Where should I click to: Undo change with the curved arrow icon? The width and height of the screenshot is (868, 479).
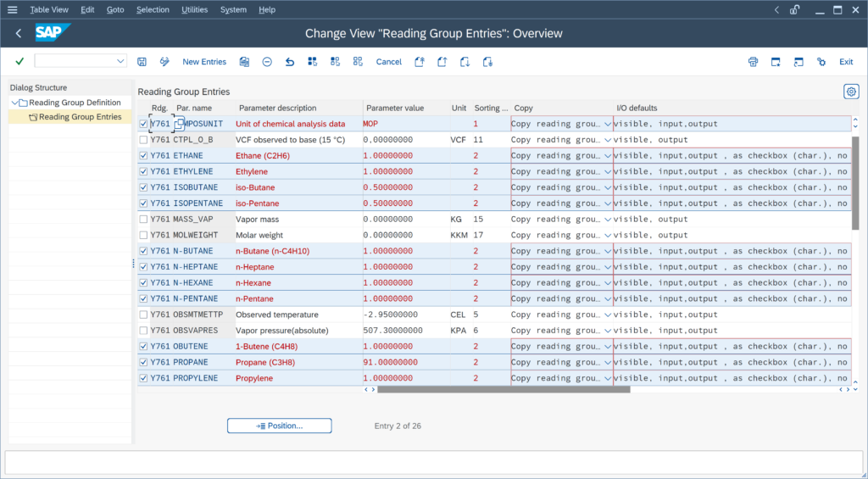(290, 62)
